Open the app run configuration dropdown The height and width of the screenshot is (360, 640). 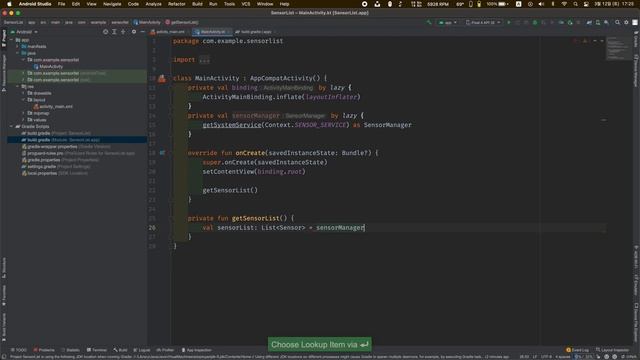tap(448, 22)
